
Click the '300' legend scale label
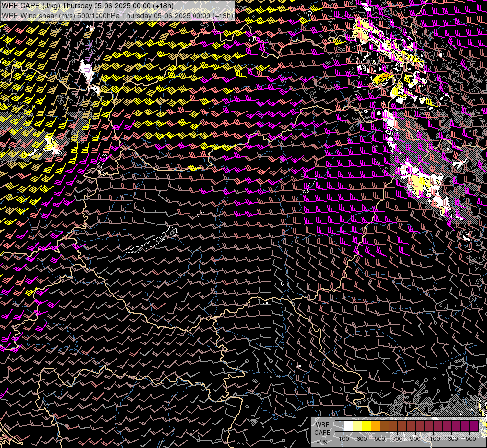[x=362, y=439]
